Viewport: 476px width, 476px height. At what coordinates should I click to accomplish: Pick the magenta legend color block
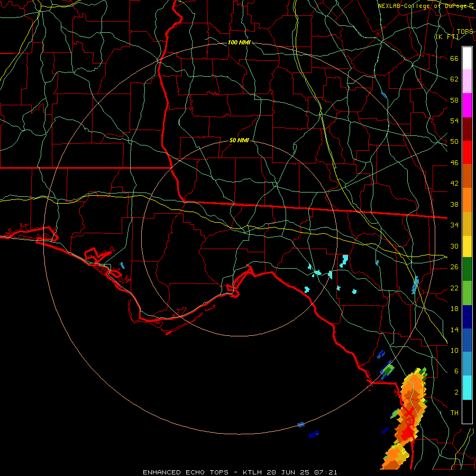[x=467, y=105]
